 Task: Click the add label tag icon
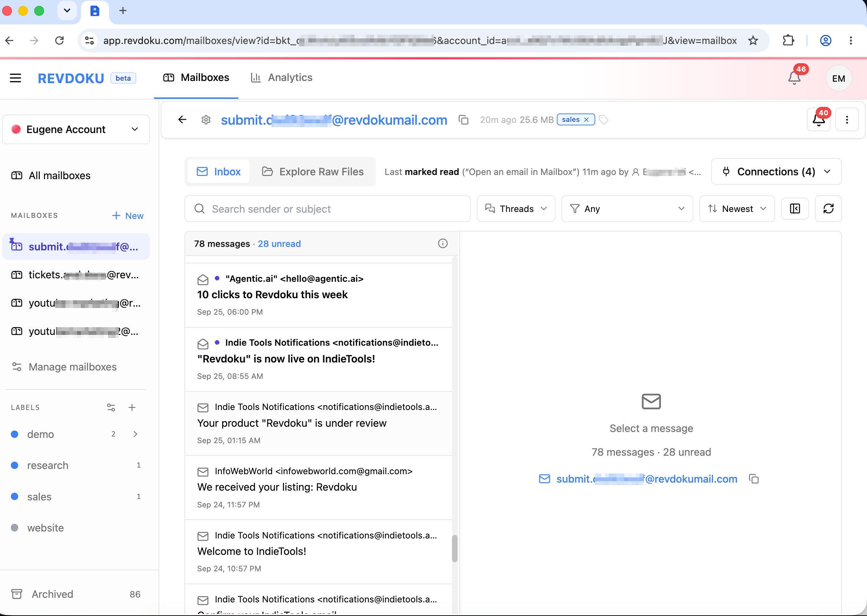[x=603, y=120]
